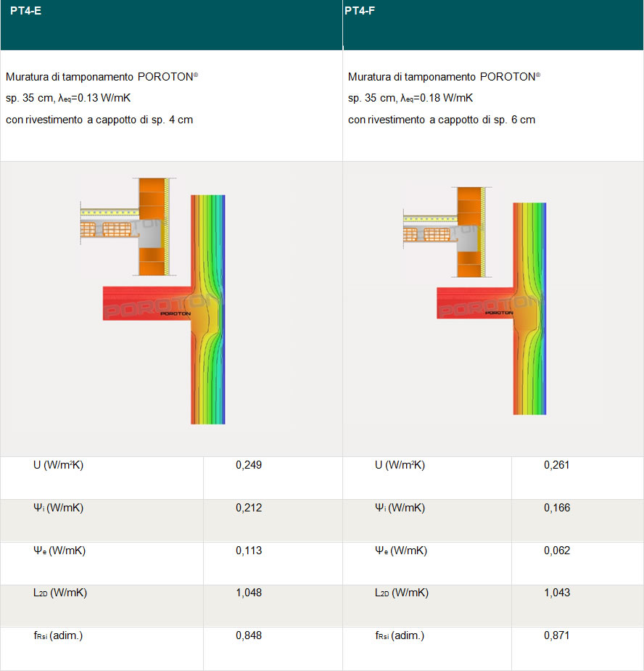Click the U value 0,249
This screenshot has height=671, width=644.
249,465
